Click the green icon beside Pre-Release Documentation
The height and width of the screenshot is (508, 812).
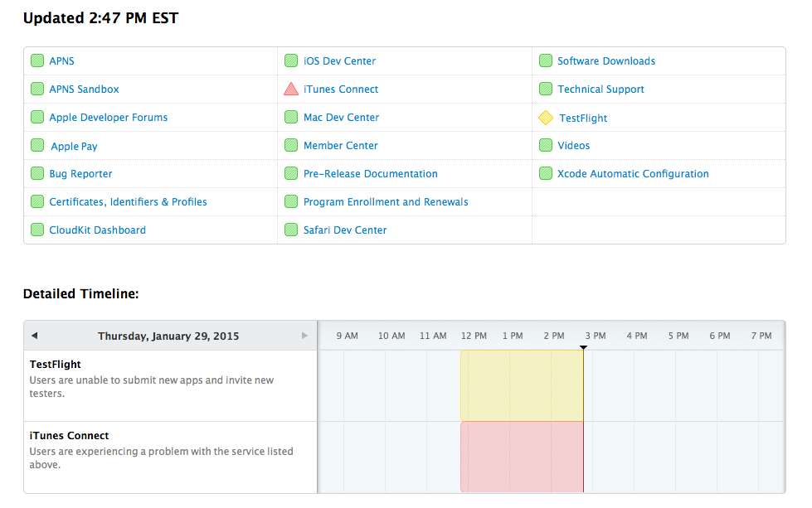point(291,173)
